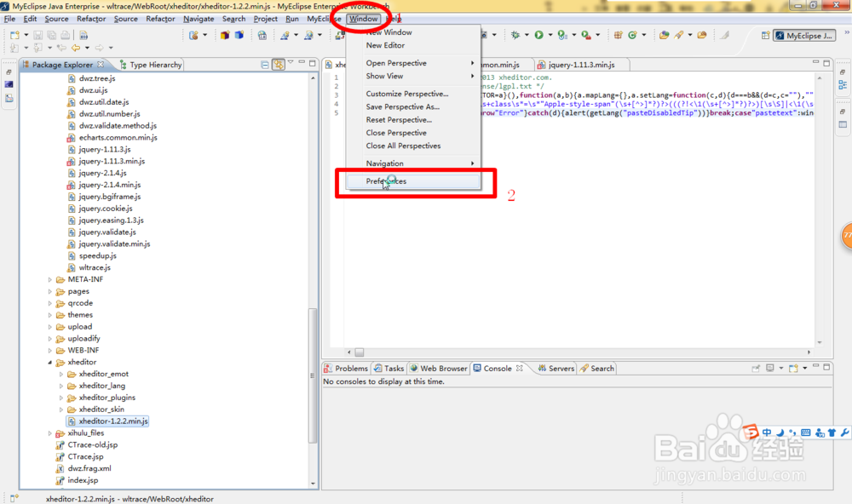Click the Run on Server icon
852x504 pixels.
point(562,35)
